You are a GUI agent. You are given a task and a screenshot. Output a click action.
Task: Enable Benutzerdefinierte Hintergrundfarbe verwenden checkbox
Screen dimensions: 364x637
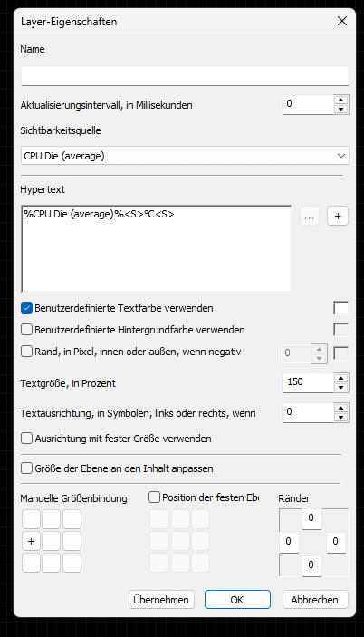pos(26,330)
